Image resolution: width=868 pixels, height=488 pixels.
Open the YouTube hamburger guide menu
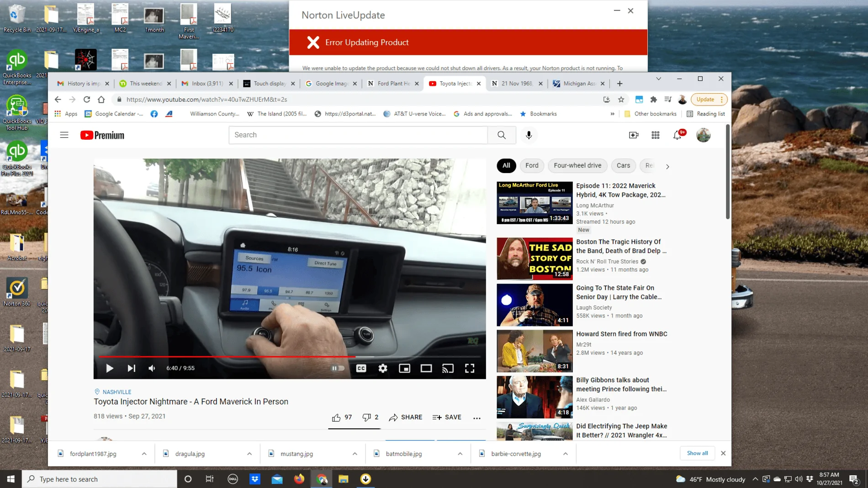click(x=64, y=135)
